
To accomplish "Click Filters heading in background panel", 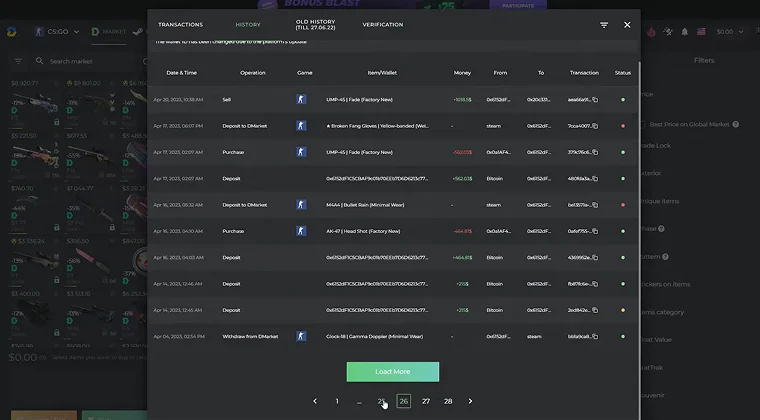I will pos(704,61).
